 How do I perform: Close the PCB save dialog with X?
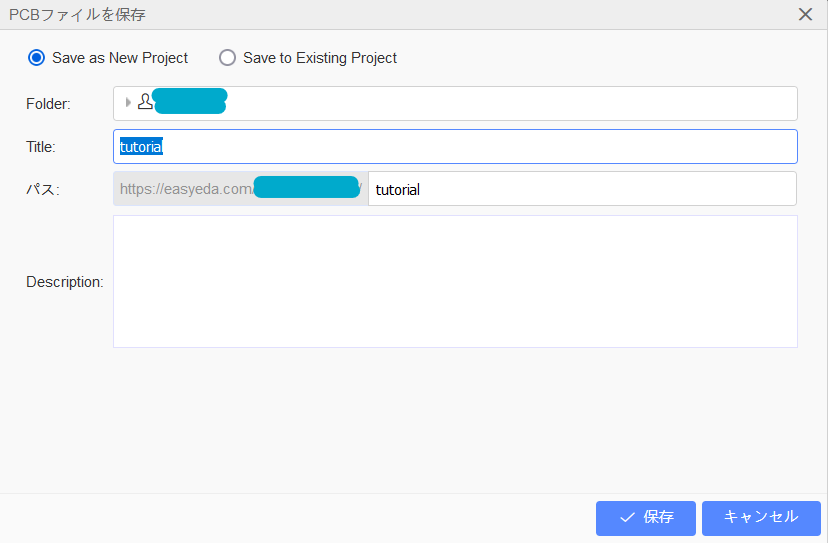805,14
